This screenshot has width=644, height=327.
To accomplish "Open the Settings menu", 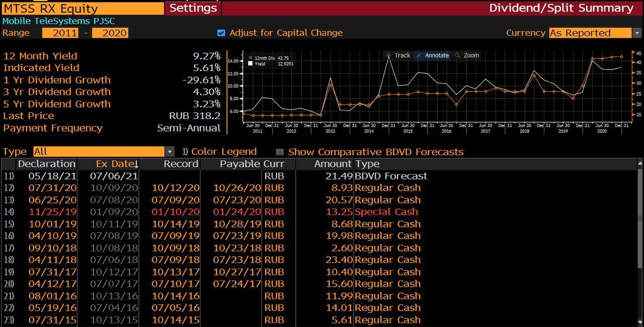I will 193,8.
